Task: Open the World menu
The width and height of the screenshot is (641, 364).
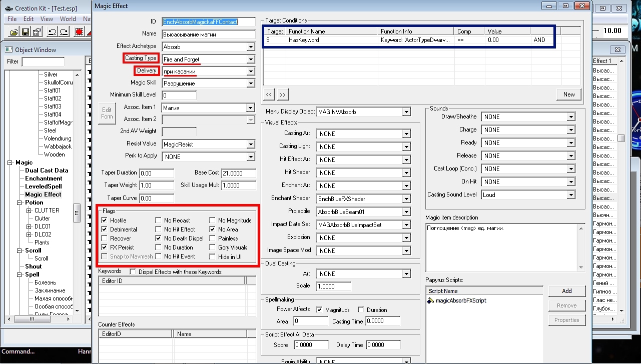Action: (68, 19)
